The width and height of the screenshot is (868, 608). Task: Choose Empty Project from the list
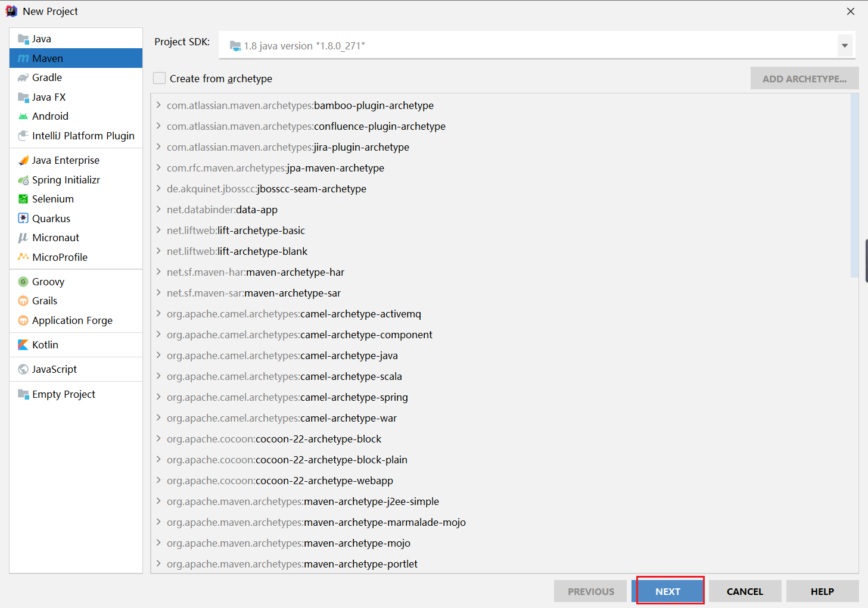pyautogui.click(x=63, y=394)
